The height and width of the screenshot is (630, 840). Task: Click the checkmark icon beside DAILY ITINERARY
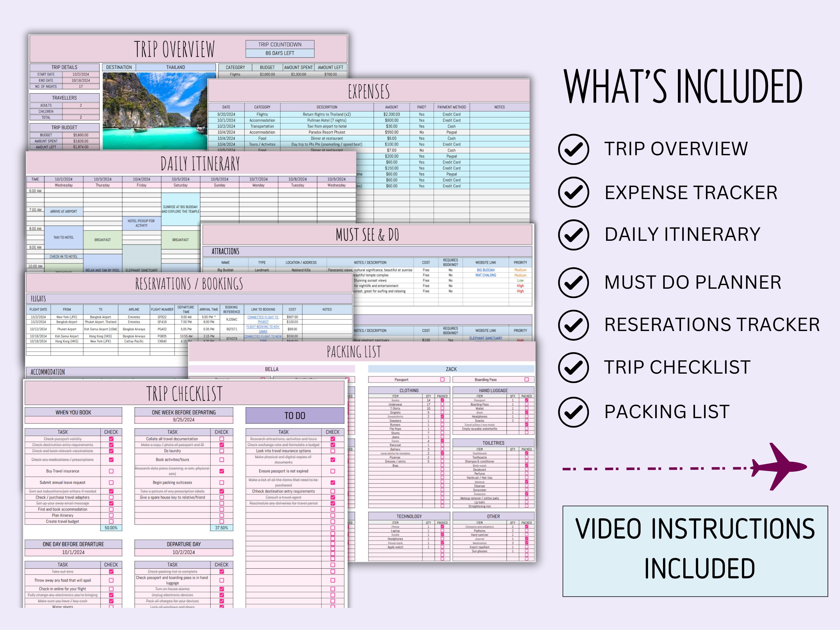574,236
